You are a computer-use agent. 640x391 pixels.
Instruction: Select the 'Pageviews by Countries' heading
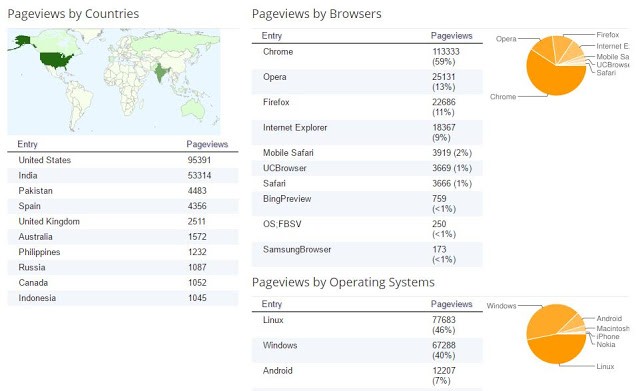73,14
